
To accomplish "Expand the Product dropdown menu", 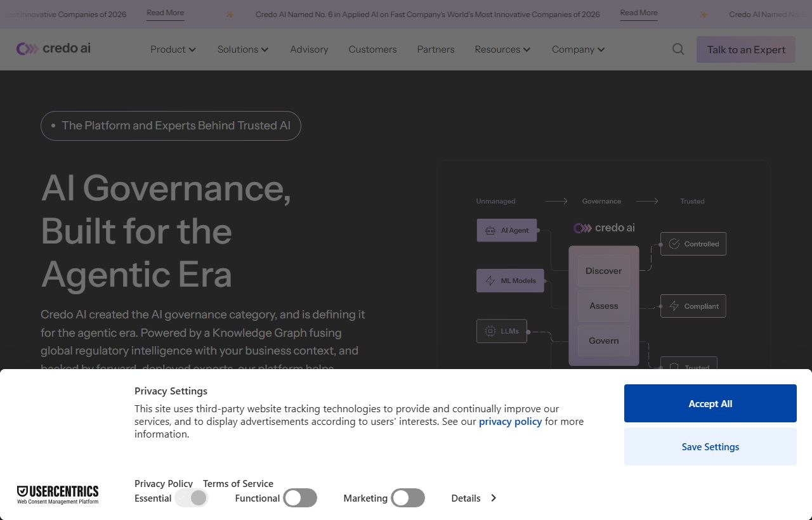I will point(173,49).
